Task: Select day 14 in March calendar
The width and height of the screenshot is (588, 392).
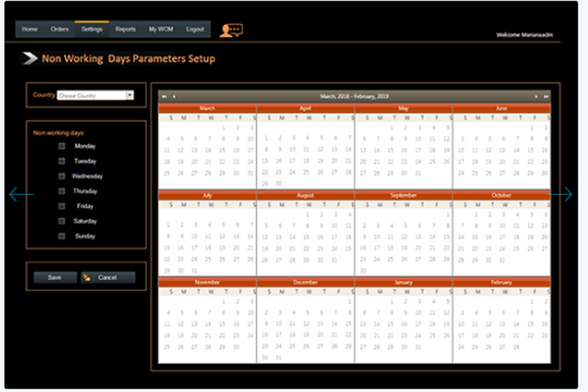Action: point(208,150)
